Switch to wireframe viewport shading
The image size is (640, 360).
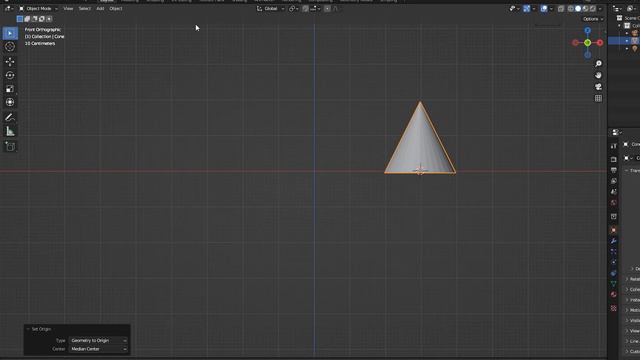coord(571,9)
